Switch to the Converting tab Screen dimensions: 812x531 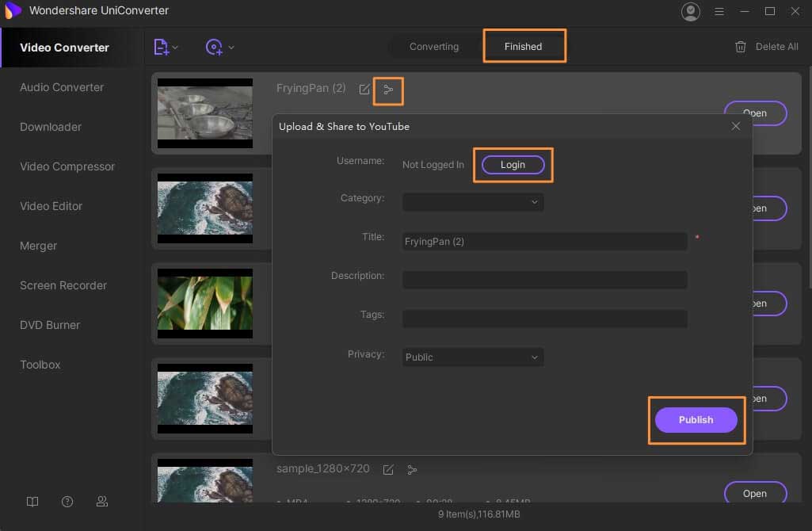point(434,47)
